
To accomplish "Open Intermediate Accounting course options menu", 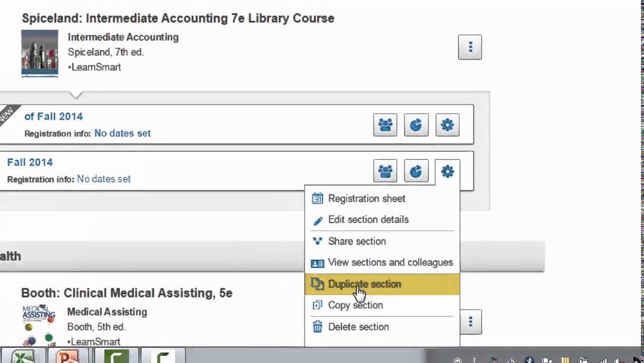I will [x=470, y=47].
